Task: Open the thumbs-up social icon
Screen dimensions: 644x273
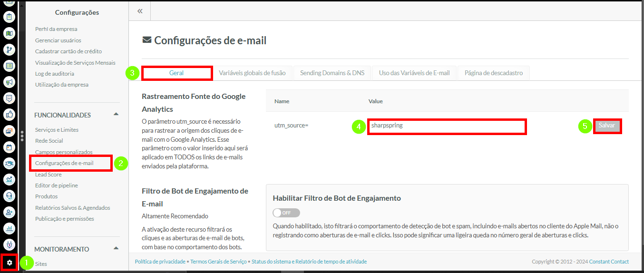Action: coord(9,114)
